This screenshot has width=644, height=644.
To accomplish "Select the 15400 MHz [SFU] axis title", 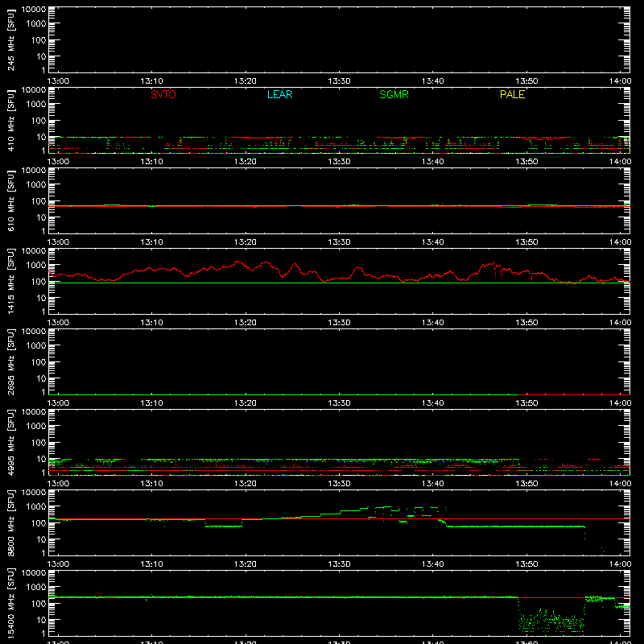I will click(10, 603).
